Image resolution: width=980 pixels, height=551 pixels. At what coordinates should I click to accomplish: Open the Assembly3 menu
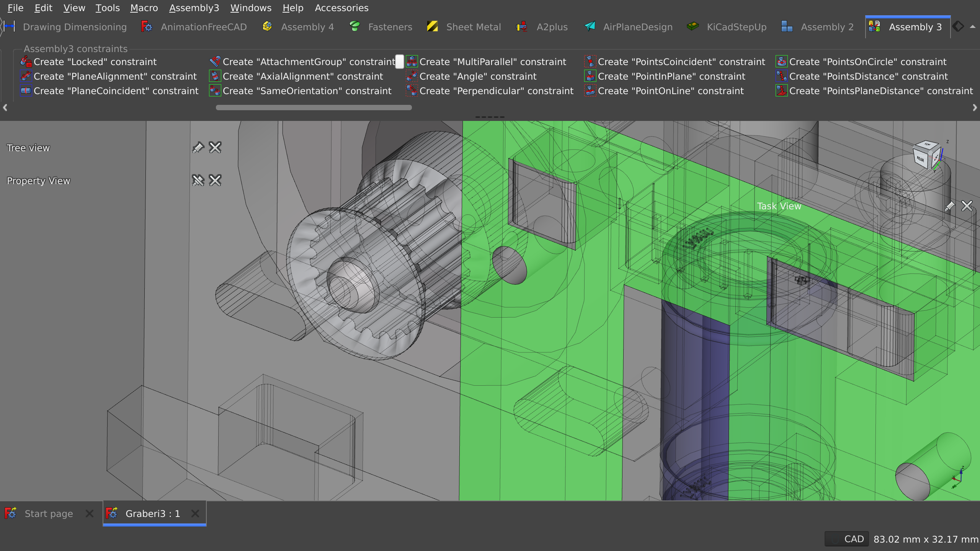click(x=194, y=8)
